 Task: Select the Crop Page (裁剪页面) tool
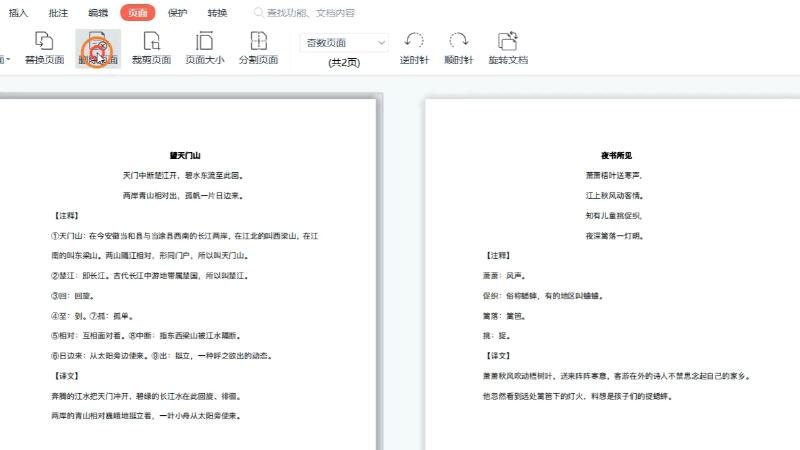pos(151,42)
